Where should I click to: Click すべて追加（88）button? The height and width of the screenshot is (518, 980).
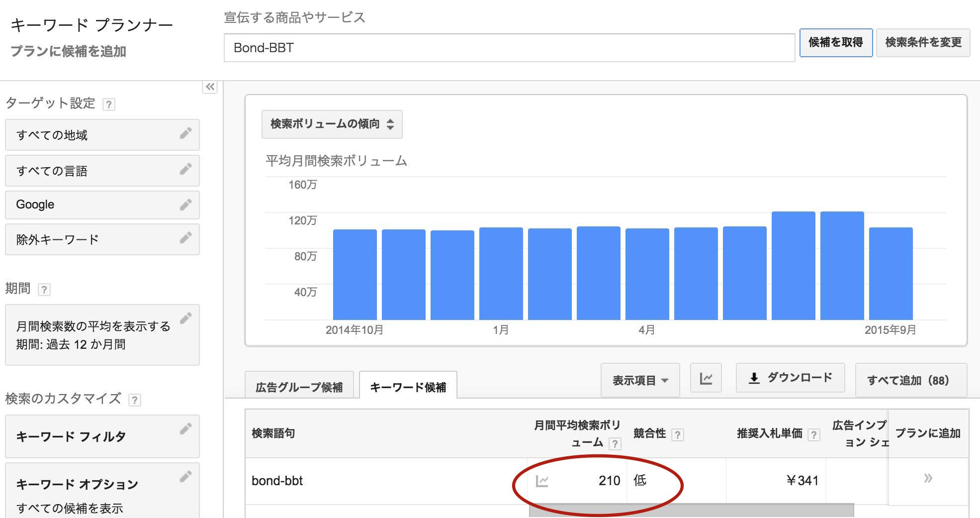coord(911,380)
